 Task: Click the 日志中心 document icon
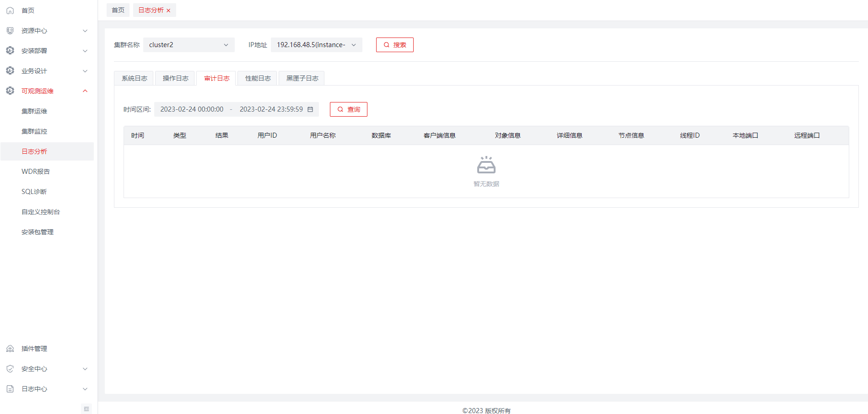coord(10,389)
